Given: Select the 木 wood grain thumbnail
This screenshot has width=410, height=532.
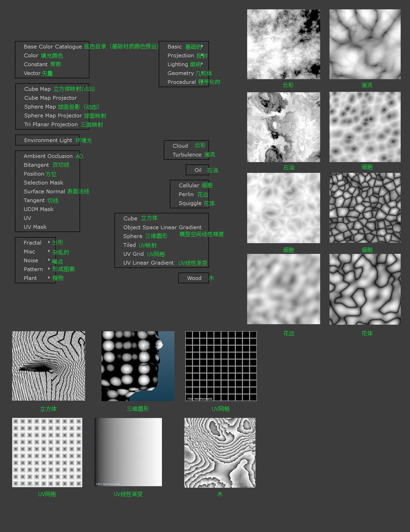Looking at the screenshot, I should click(220, 453).
